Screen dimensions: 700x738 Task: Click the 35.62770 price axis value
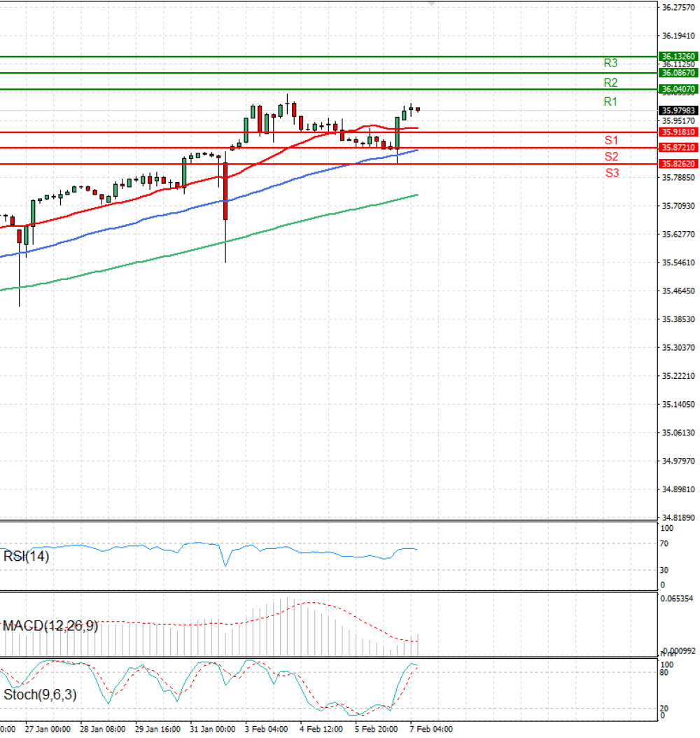pos(678,235)
